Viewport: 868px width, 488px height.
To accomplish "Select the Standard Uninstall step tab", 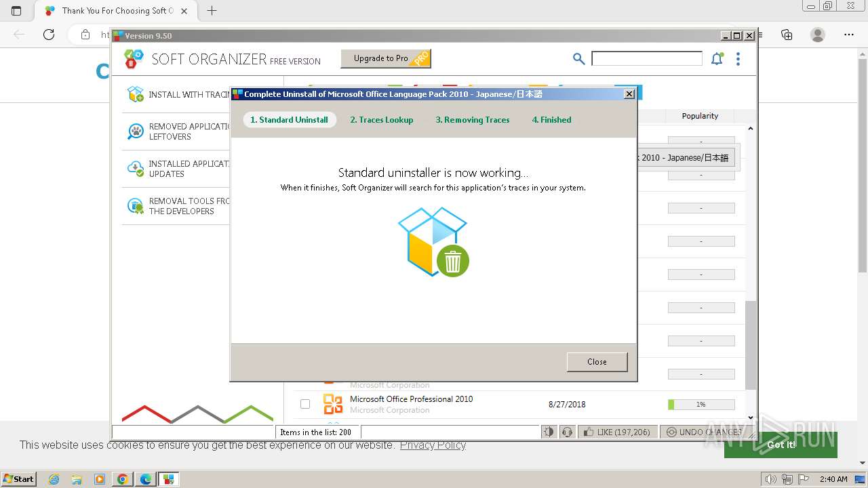I will [290, 119].
